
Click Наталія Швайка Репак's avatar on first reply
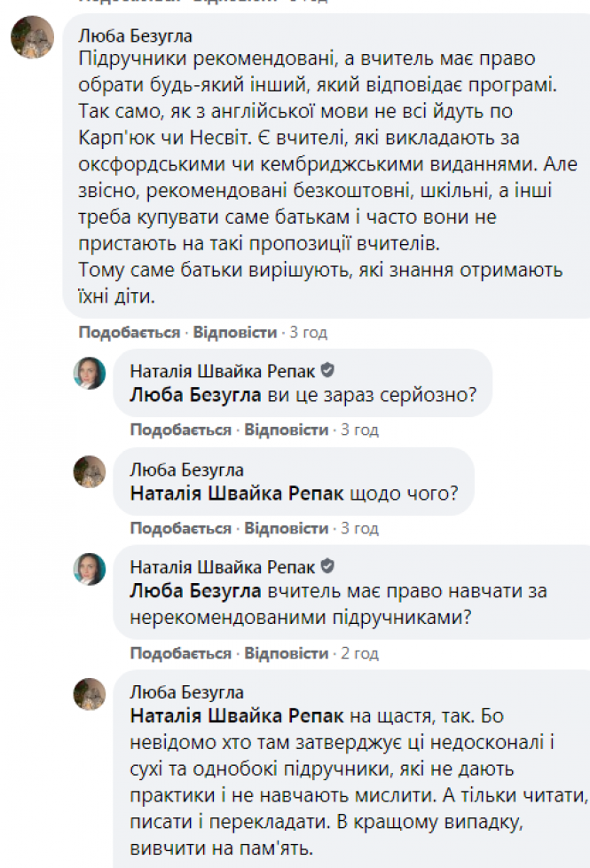[90, 373]
